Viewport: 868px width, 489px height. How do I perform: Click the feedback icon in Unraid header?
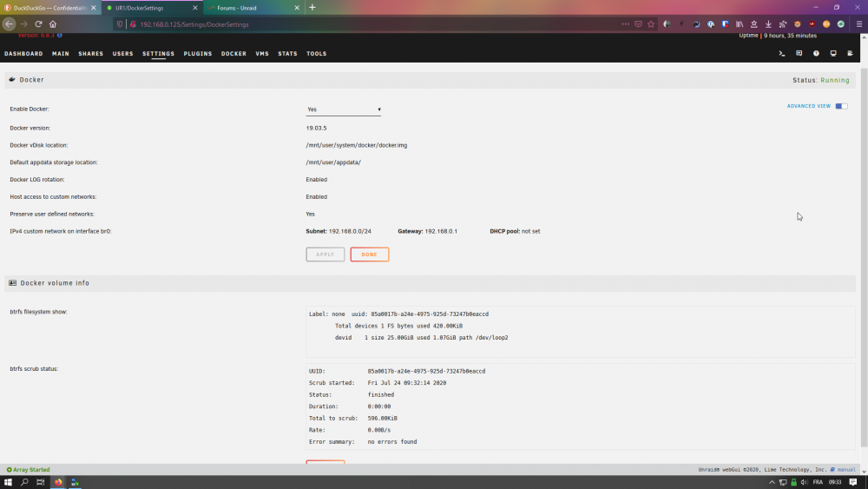pyautogui.click(x=799, y=54)
